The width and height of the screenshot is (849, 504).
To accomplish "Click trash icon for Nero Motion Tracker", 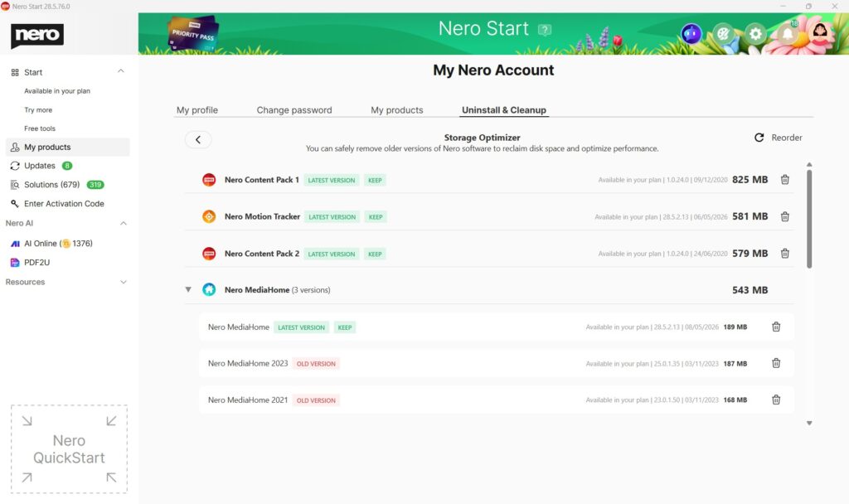I will click(784, 216).
